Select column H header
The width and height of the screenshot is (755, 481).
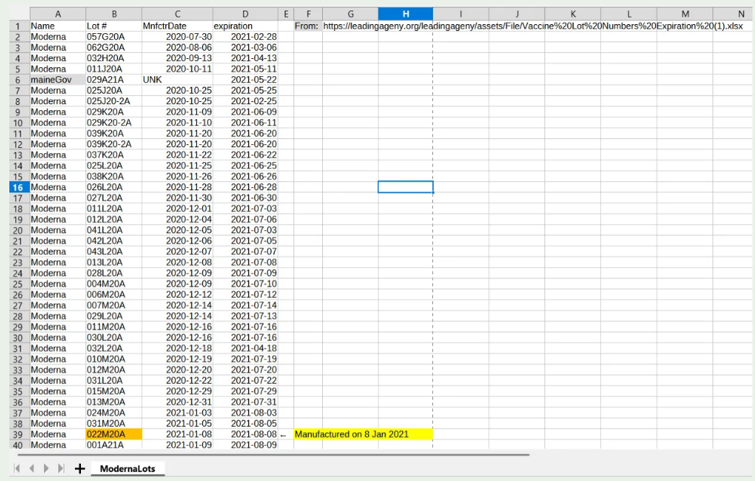point(405,14)
